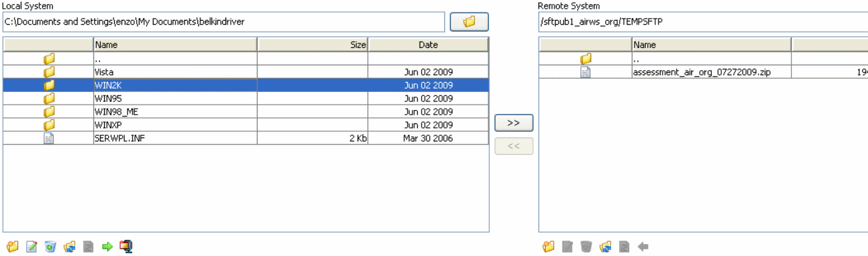Click the zip file icon in the remote list
868x256 pixels.
(x=585, y=72)
